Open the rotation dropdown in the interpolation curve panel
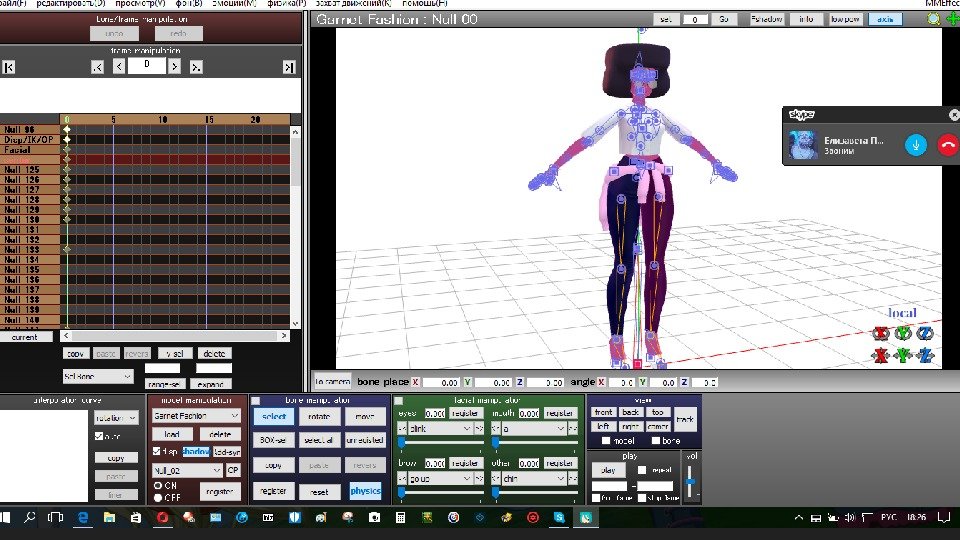The image size is (960, 540). [x=116, y=418]
